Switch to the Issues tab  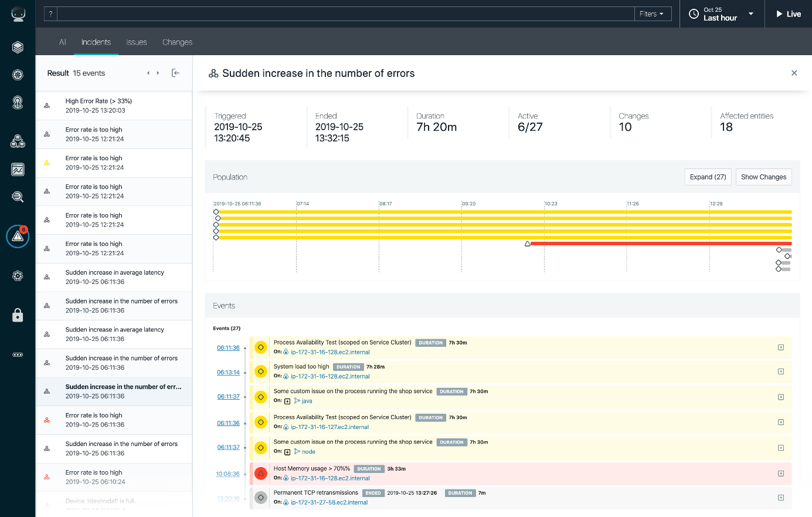pyautogui.click(x=137, y=42)
